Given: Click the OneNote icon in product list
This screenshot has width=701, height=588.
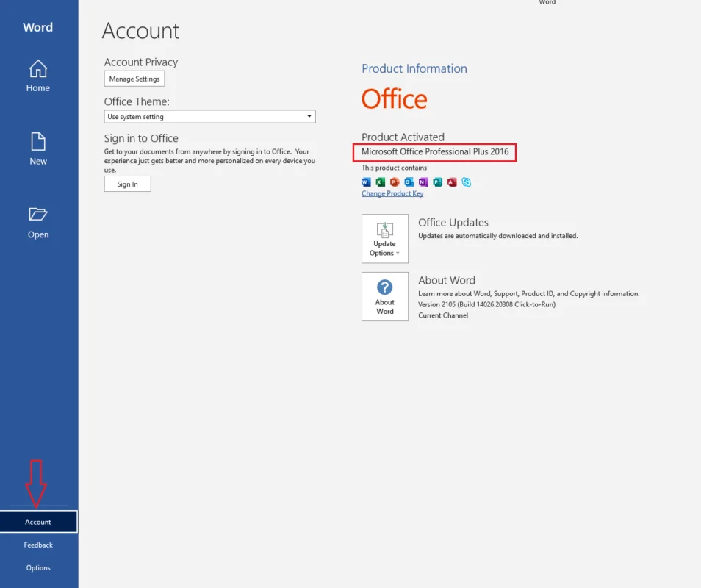Looking at the screenshot, I should pos(423,182).
